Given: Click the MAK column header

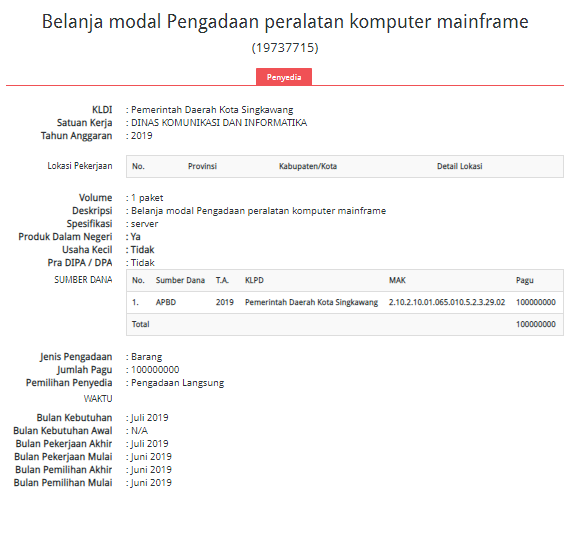Looking at the screenshot, I should click(397, 280).
